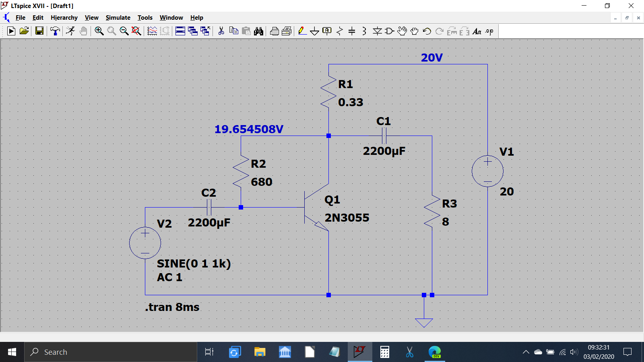This screenshot has height=362, width=644.
Task: Click the SINE(0 1 1k) source value
Action: (194, 263)
